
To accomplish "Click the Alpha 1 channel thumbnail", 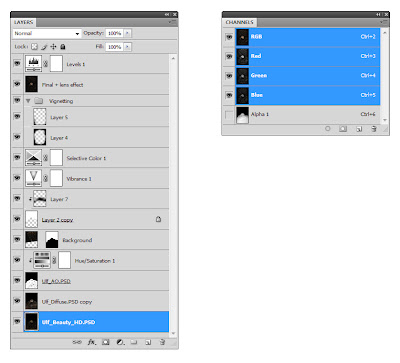I will tap(242, 115).
